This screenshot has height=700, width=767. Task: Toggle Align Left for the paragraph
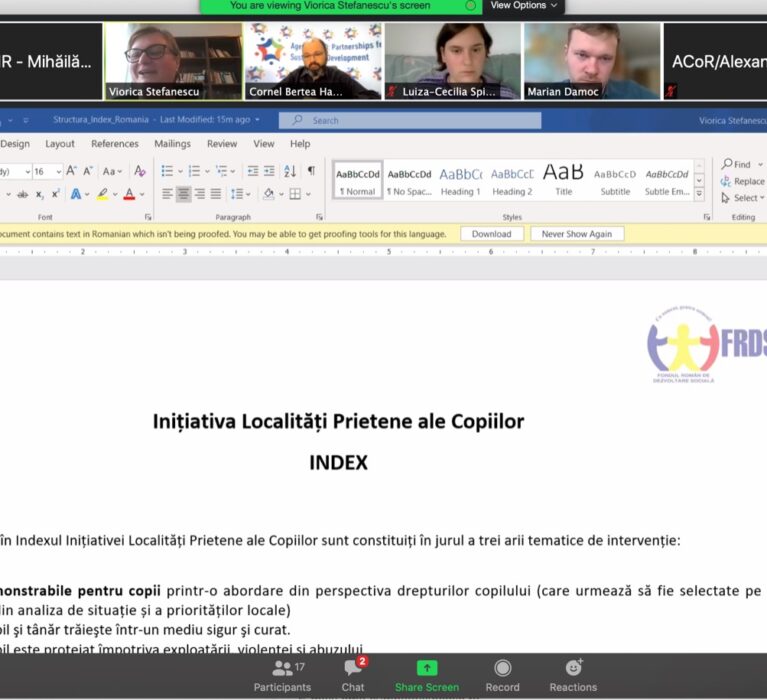click(167, 194)
